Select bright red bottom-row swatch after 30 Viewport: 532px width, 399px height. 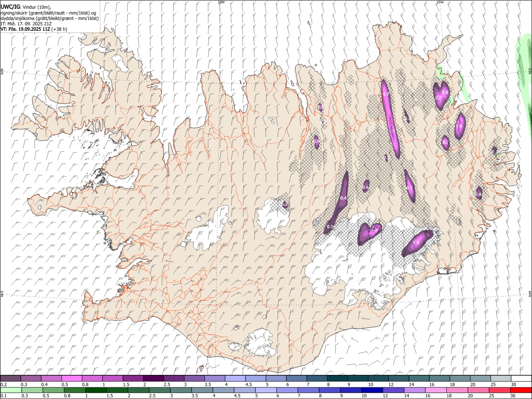521,390
